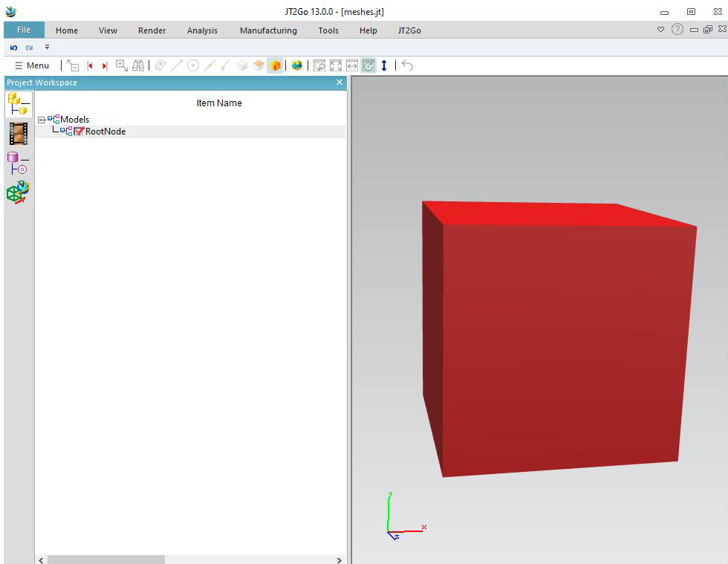Open the cylinder PMI tree sidebar icon
The height and width of the screenshot is (564, 728).
(18, 163)
